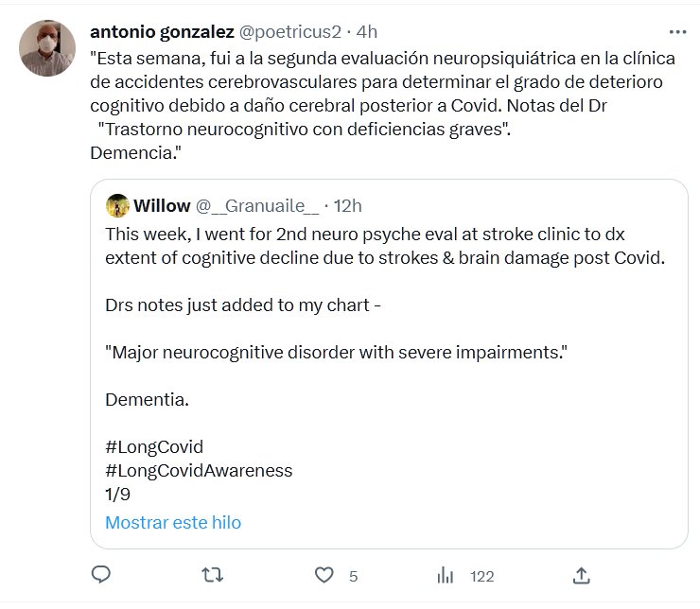Open the 4h tweet timestamp
Screen dimensions: 700x609
pos(366,31)
